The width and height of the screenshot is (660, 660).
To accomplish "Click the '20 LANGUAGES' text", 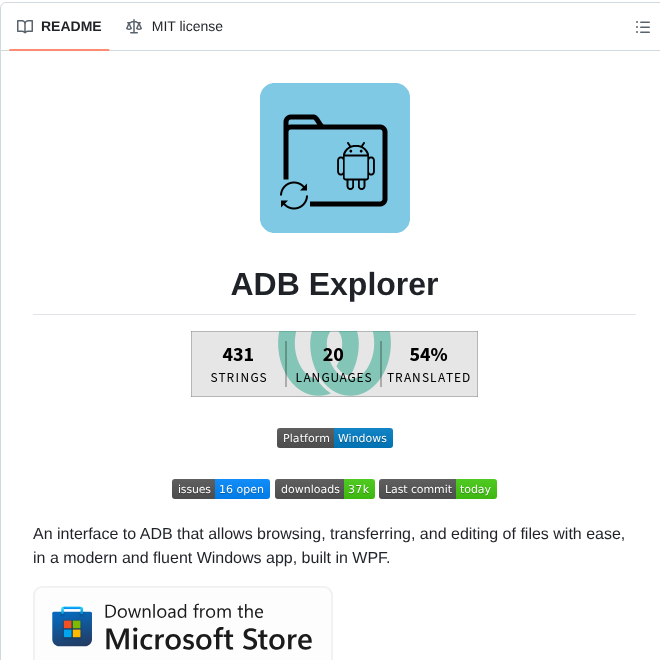I will click(x=333, y=365).
